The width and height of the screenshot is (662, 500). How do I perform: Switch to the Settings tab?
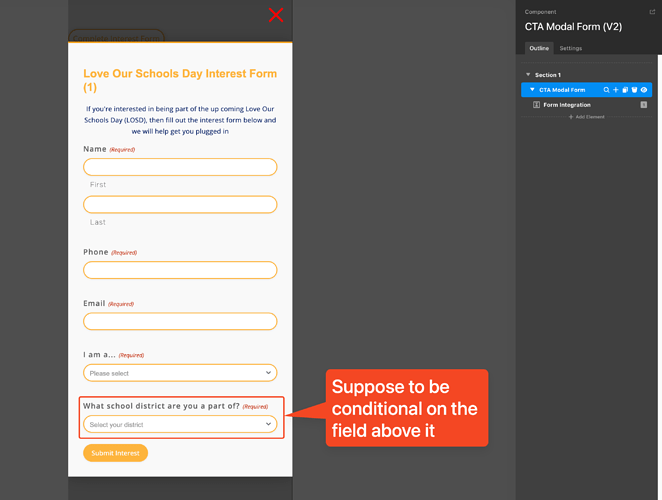pyautogui.click(x=570, y=48)
